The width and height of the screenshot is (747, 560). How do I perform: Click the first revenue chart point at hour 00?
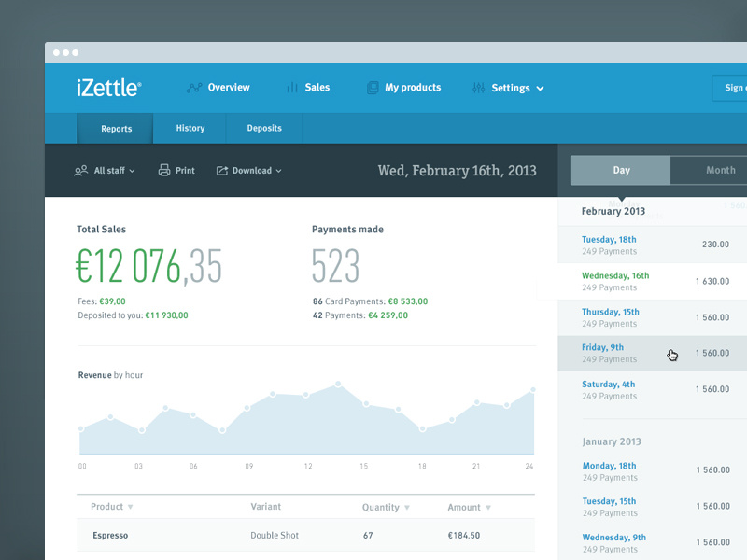(81, 429)
